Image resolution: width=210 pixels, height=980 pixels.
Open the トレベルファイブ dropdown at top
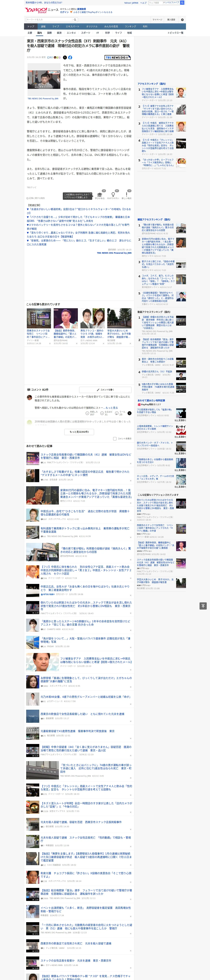click(x=171, y=3)
